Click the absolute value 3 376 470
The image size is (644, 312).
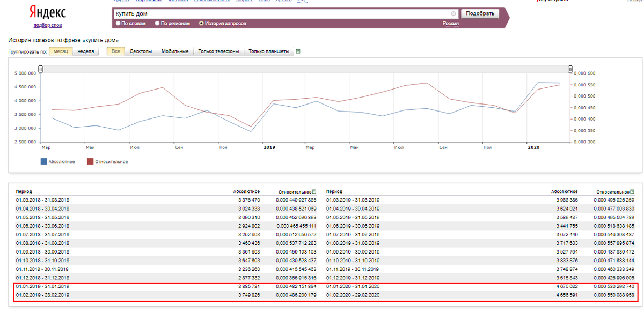248,200
